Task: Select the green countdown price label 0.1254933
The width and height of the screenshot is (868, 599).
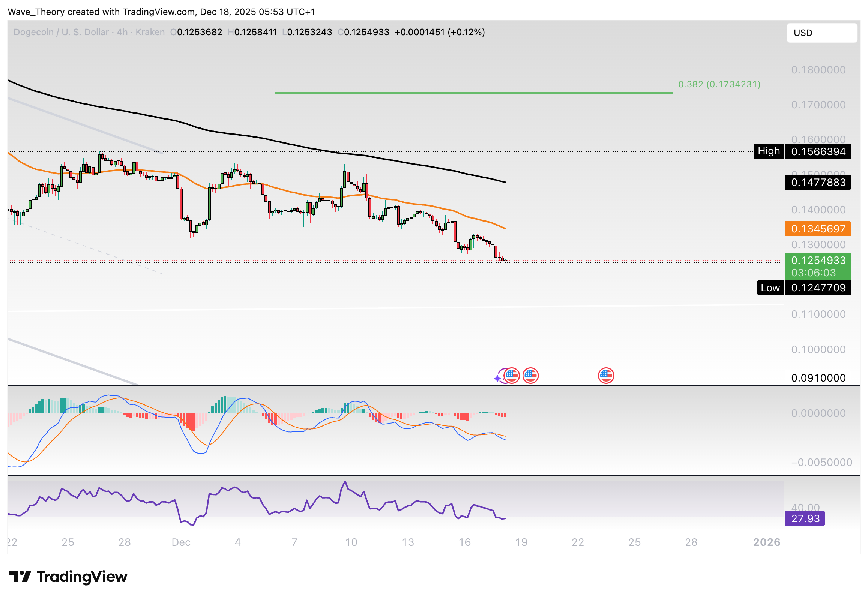Action: (x=818, y=261)
